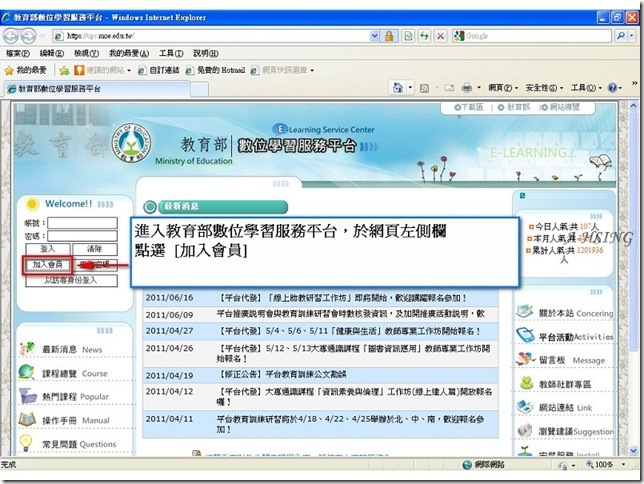Click the search magnifier icon by Google box
The height and width of the screenshot is (484, 644).
(x=621, y=36)
